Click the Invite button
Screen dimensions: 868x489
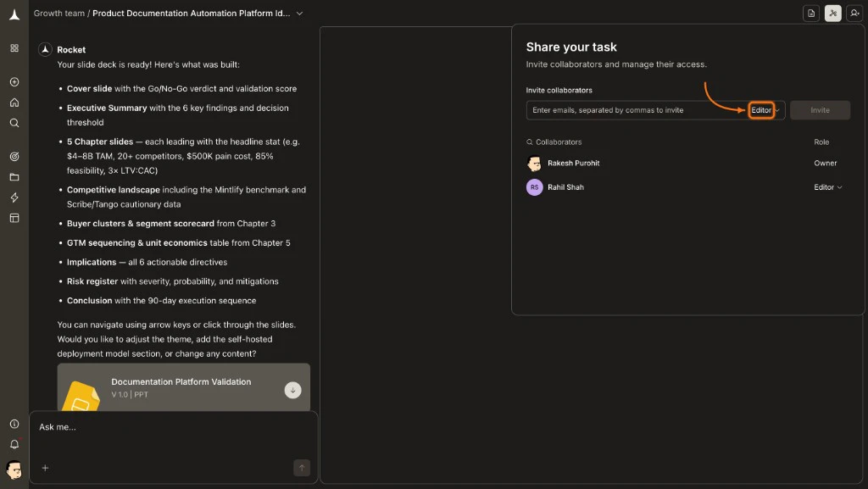click(819, 109)
